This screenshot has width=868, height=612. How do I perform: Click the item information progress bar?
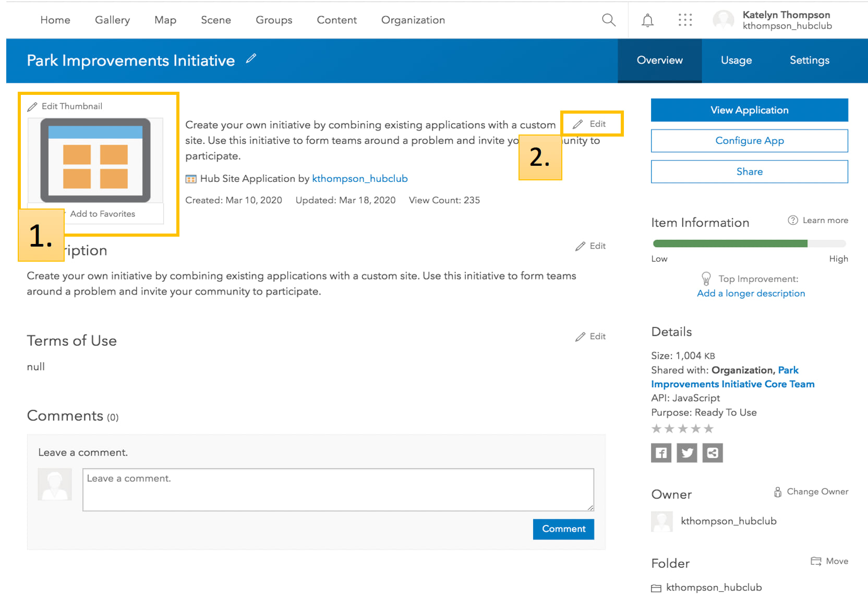coord(749,243)
